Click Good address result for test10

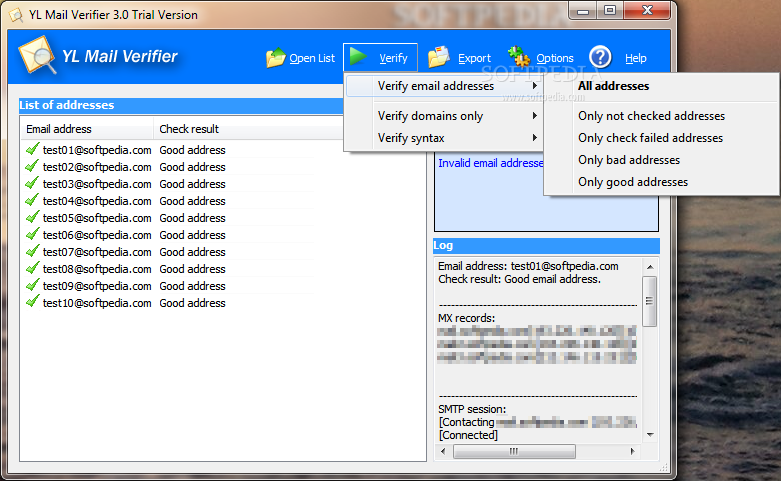pyautogui.click(x=192, y=303)
